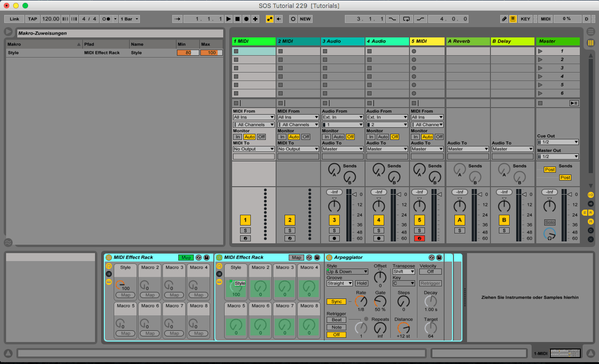Open the Arpeggiator Style dropdown
This screenshot has height=364, width=599.
[x=347, y=272]
